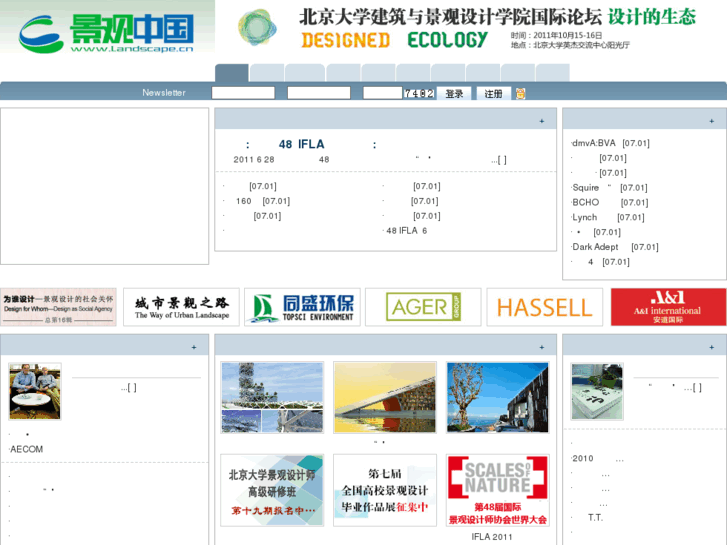
Task: Open the 48 IFLA headline article
Action: coord(311,144)
